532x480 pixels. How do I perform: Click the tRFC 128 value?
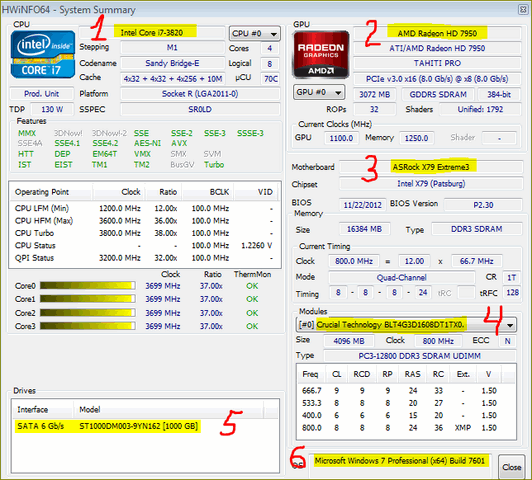512,292
